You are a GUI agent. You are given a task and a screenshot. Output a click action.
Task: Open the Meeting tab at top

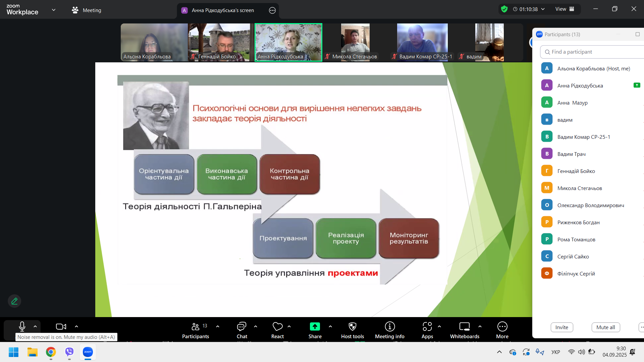87,10
